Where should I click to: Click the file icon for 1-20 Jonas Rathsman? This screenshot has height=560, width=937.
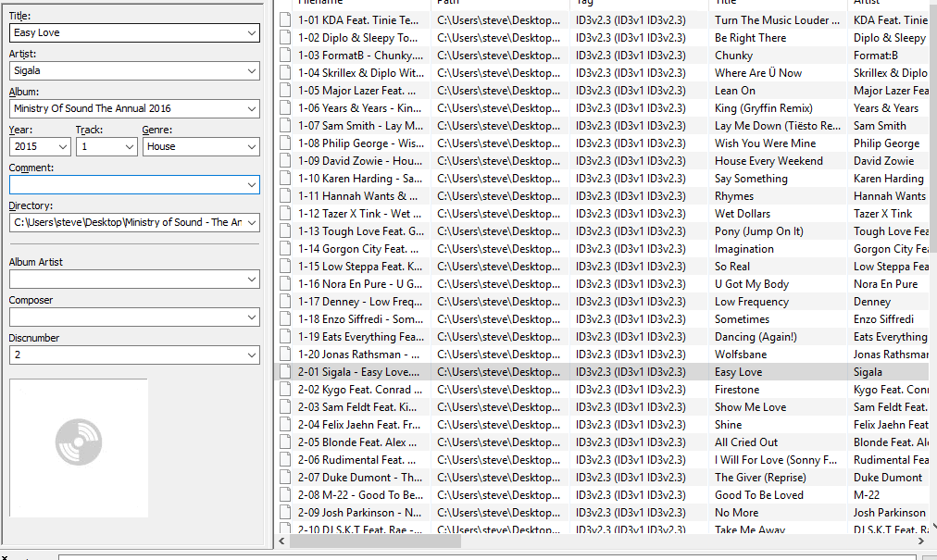[286, 355]
